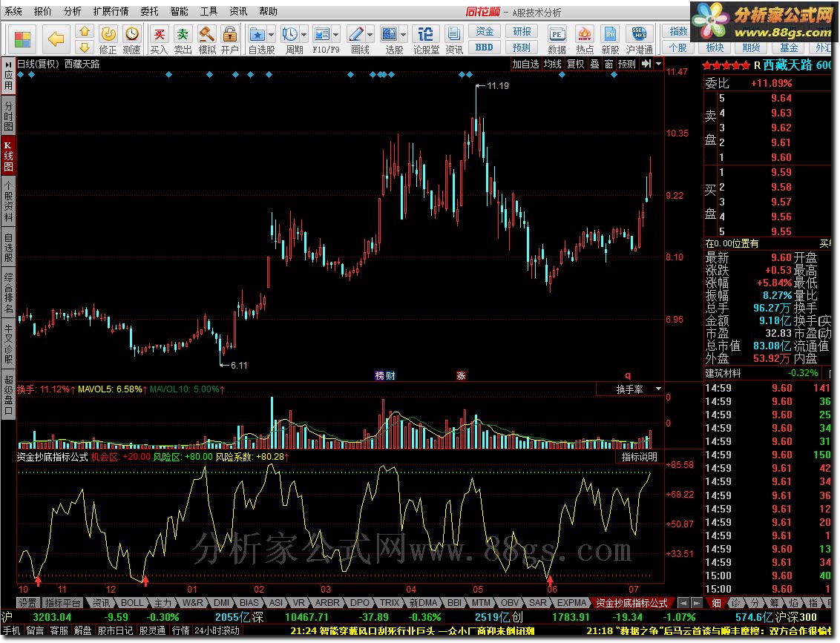840x643 pixels.
Task: Click the skip-to-end arrow on chart header
Action: pos(646,64)
